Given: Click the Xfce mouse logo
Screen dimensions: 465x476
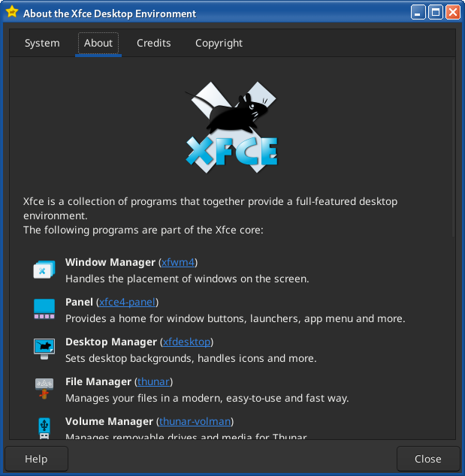Looking at the screenshot, I should (x=231, y=128).
